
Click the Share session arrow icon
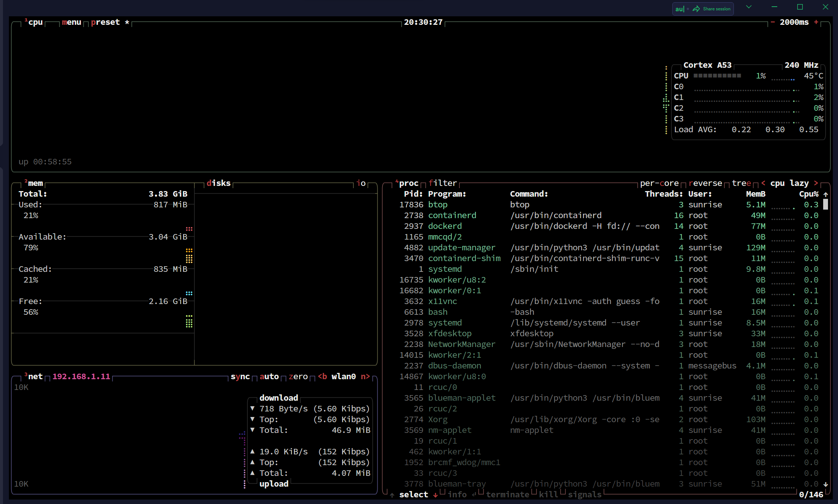696,9
